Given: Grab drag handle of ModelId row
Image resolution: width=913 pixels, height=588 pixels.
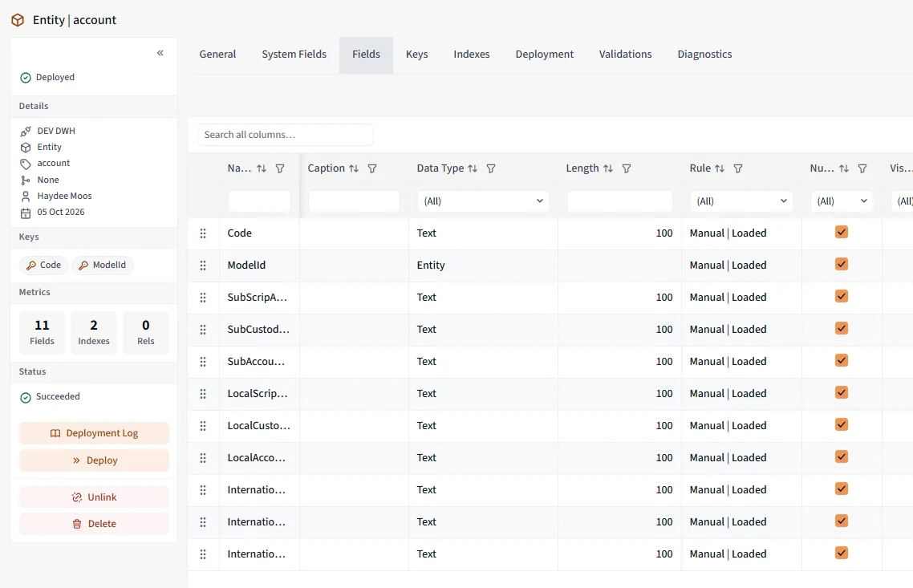Looking at the screenshot, I should tap(203, 266).
